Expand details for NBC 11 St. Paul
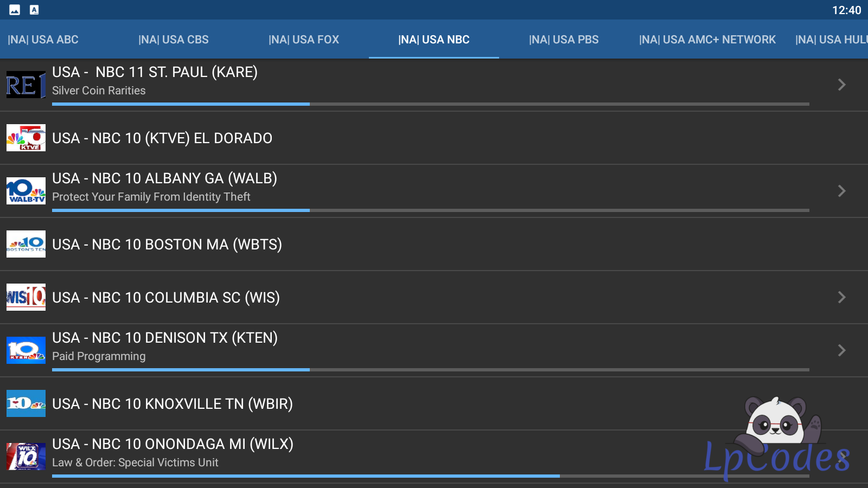Viewport: 868px width, 488px height. coord(841,85)
